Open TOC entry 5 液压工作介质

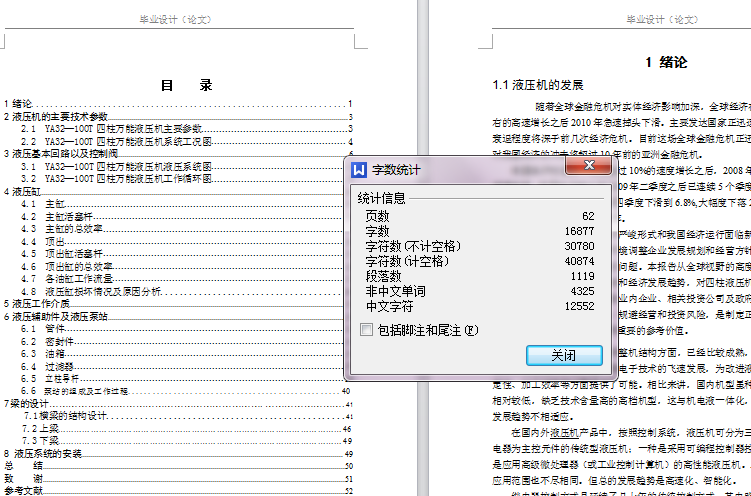coord(173,304)
